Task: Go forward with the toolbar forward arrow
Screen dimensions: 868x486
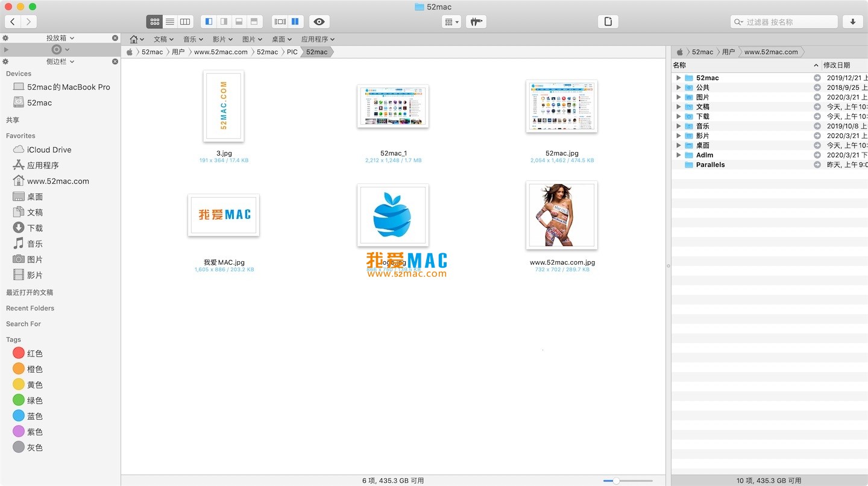Action: tap(28, 22)
